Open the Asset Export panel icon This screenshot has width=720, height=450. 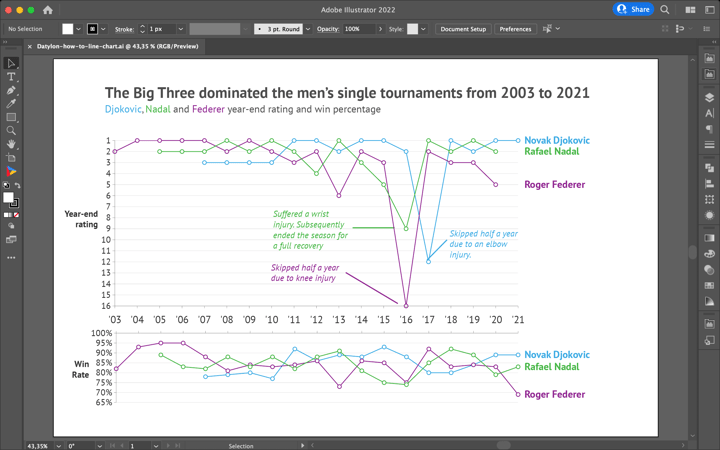point(709,340)
